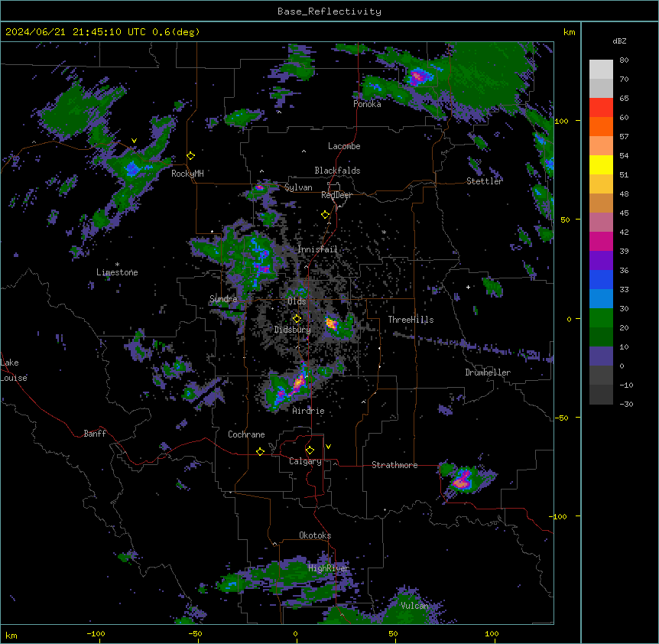Click the yellow diamond marker above Didsbury

[297, 319]
